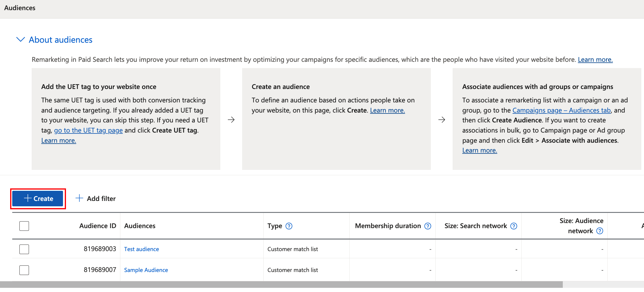This screenshot has width=644, height=292.
Task: Collapse the About audiences chevron
Action: pos(20,40)
